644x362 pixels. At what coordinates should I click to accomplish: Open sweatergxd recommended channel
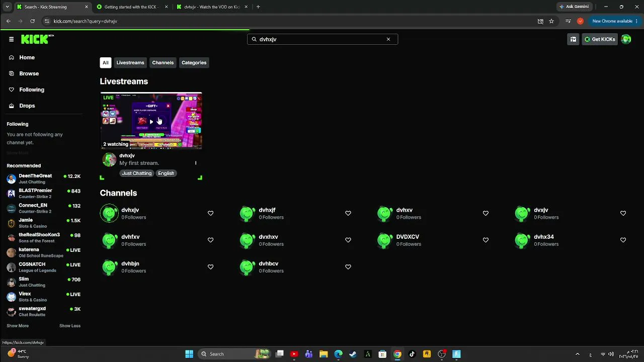tap(43, 312)
